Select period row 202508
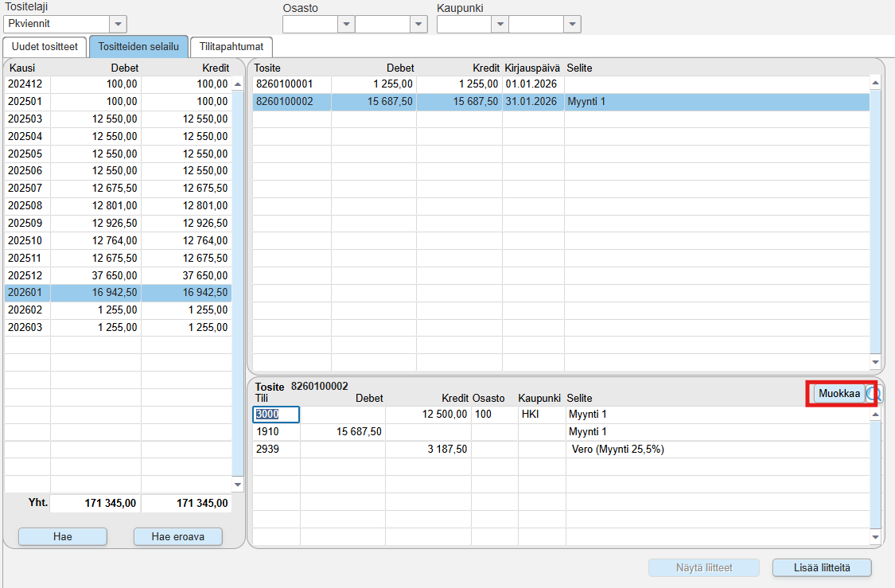 (119, 205)
